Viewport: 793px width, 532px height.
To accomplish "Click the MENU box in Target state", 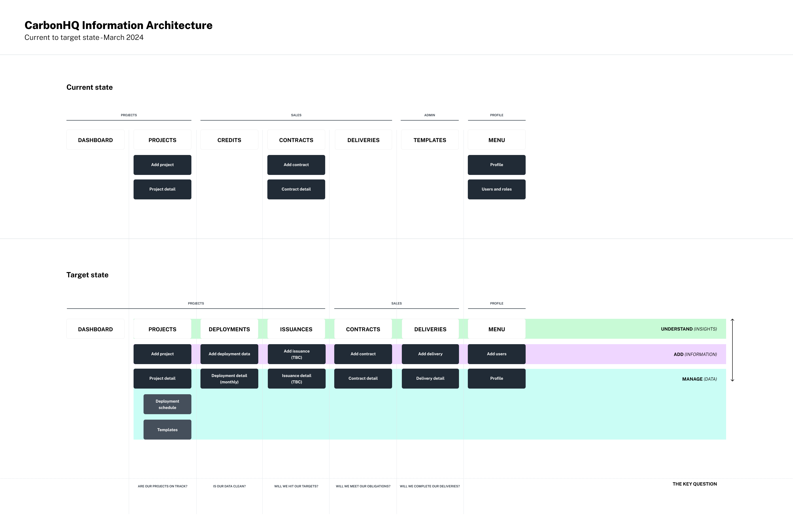I will point(497,329).
